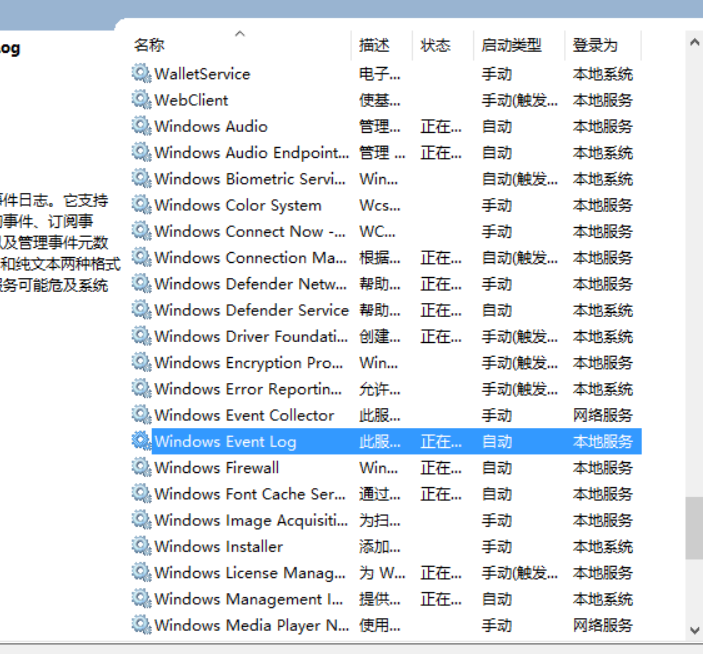This screenshot has width=703, height=654.
Task: Click 为 W... description of License Manager row
Action: (x=382, y=573)
